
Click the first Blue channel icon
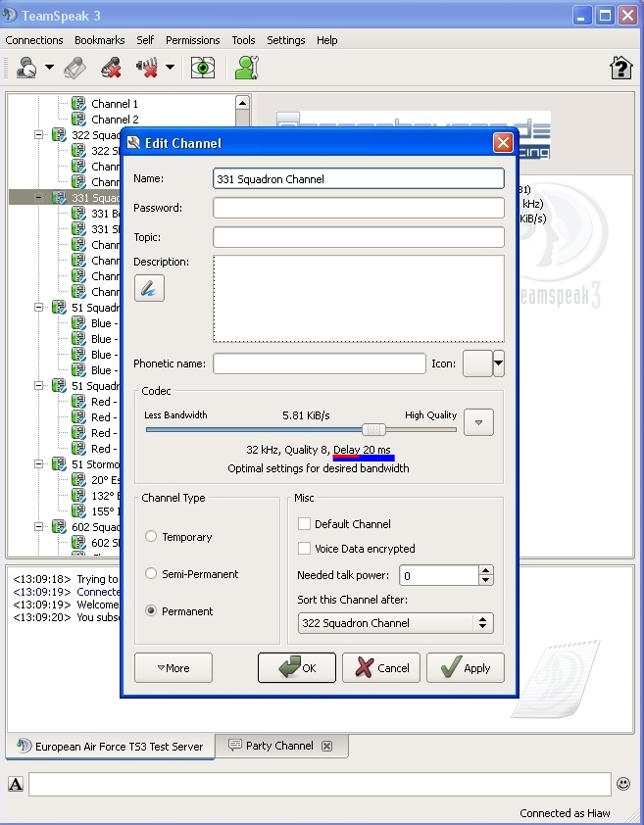click(x=78, y=323)
